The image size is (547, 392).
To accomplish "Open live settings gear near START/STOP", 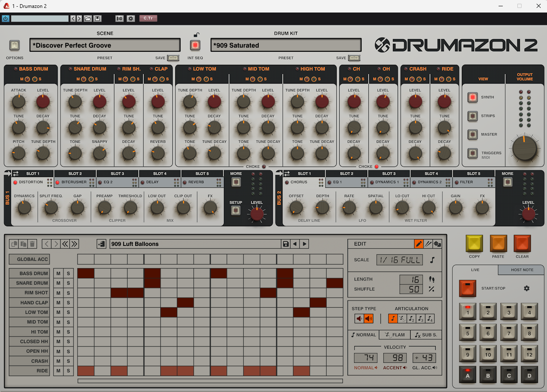I will pyautogui.click(x=527, y=288).
